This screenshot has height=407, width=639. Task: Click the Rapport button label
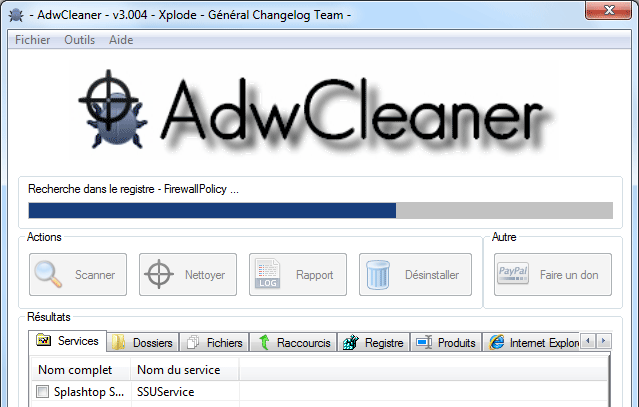(315, 275)
